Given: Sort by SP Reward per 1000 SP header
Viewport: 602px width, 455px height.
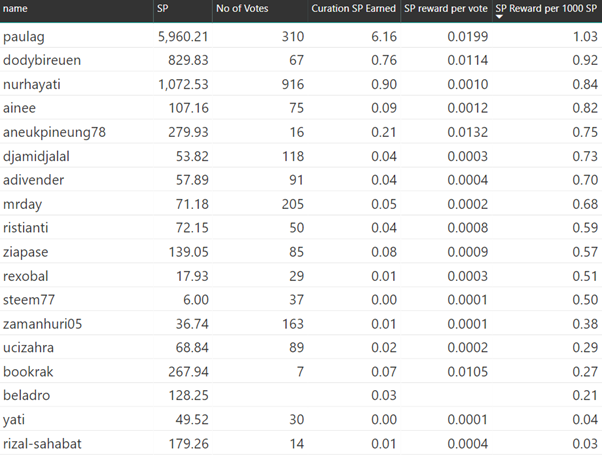Looking at the screenshot, I should coord(546,8).
